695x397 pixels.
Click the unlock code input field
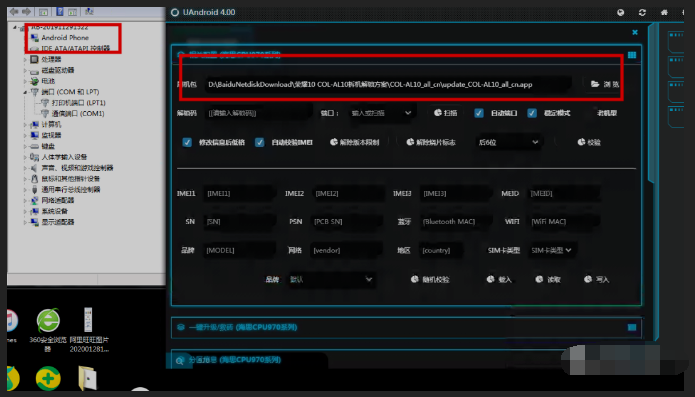click(259, 113)
